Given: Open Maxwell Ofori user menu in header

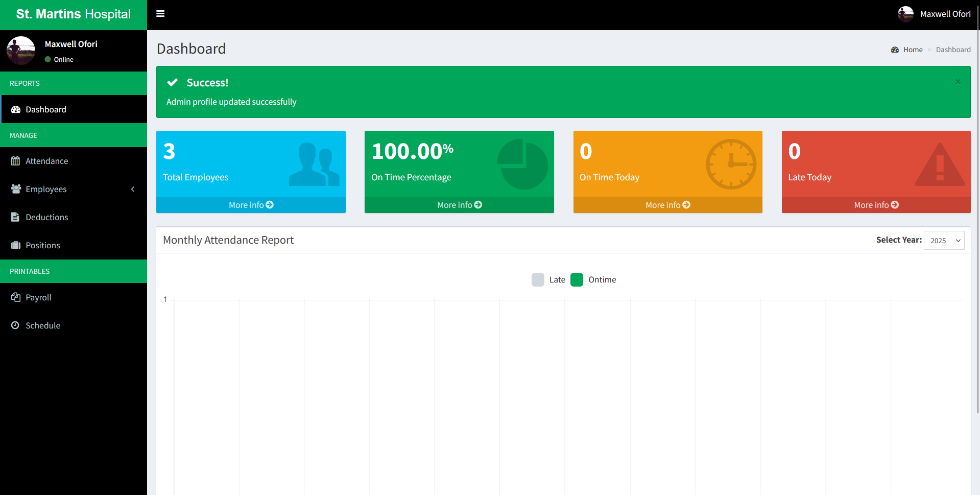Looking at the screenshot, I should tap(934, 14).
